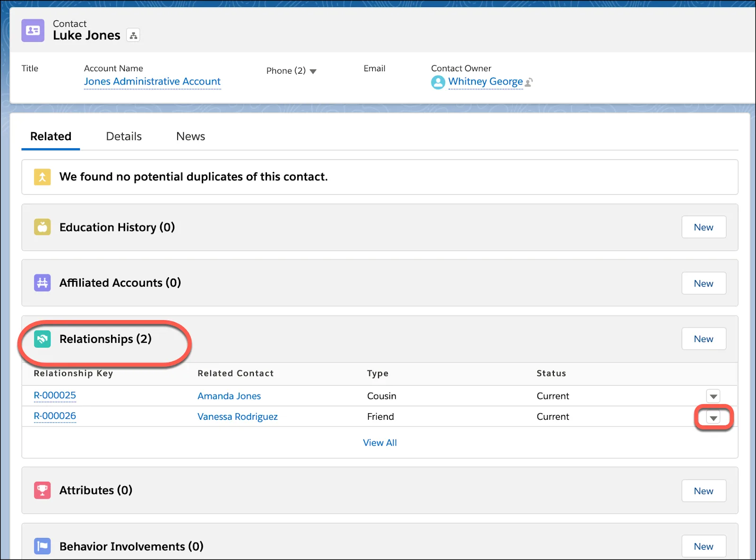Click New in Education History section
756x560 pixels.
[704, 227]
